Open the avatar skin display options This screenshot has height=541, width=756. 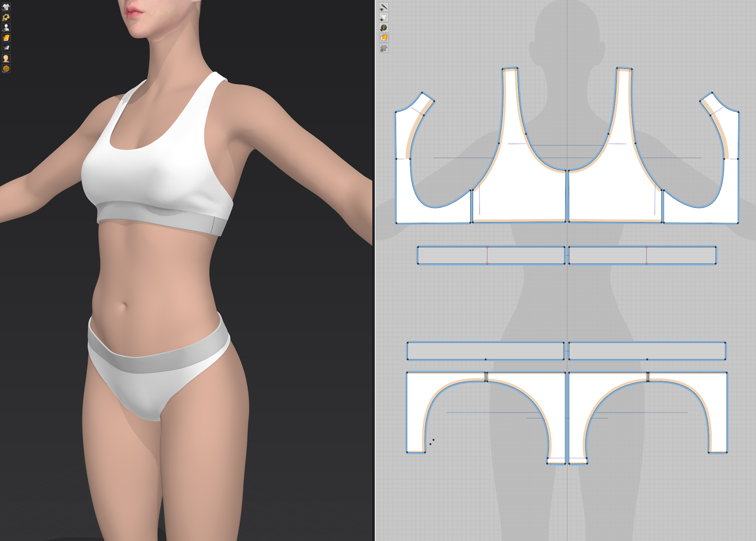coord(6,58)
